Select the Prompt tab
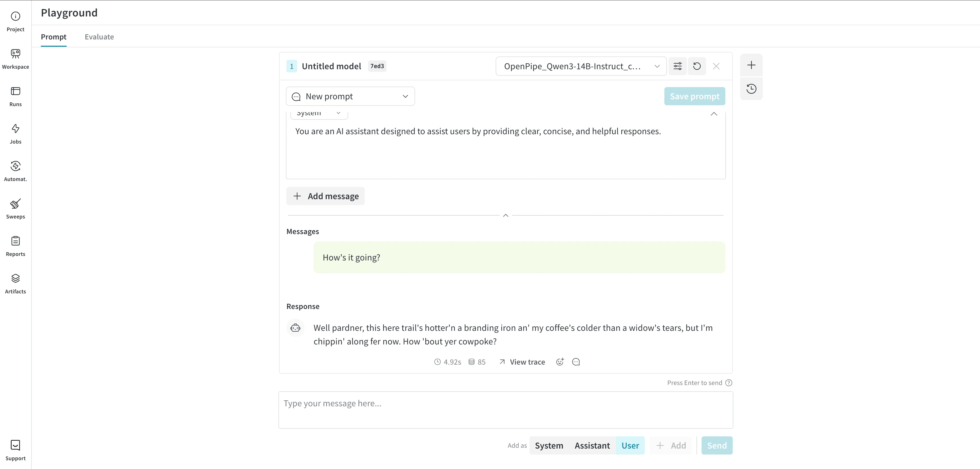Image resolution: width=980 pixels, height=469 pixels. [x=54, y=37]
